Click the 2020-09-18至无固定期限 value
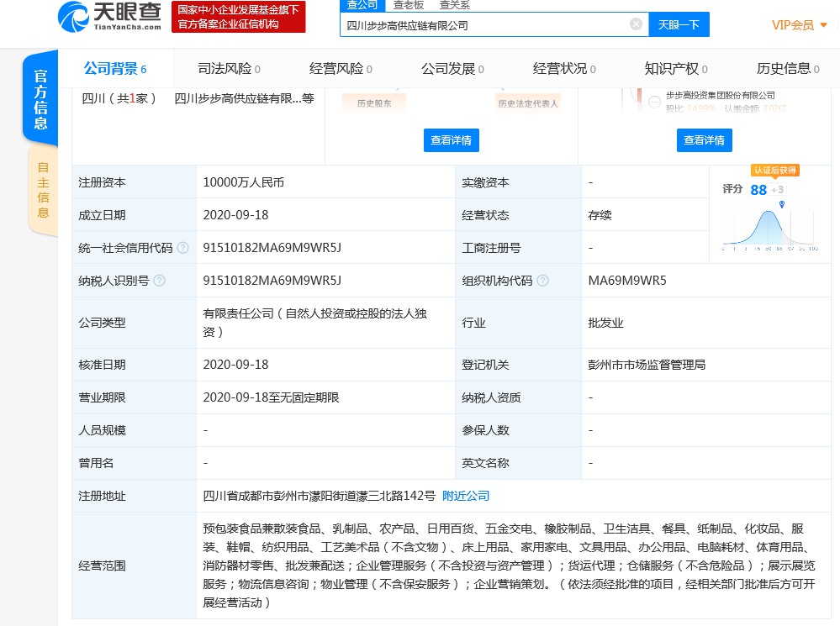The width and height of the screenshot is (840, 626). (x=271, y=397)
